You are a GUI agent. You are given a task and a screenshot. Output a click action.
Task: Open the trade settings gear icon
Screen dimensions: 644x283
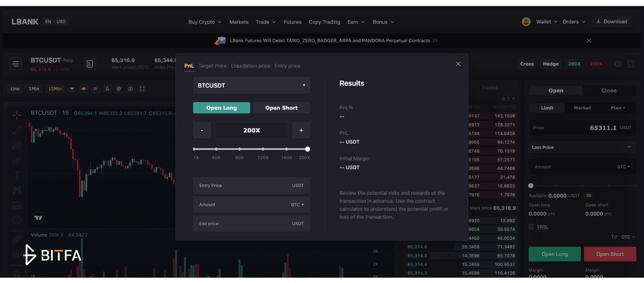coord(618,64)
